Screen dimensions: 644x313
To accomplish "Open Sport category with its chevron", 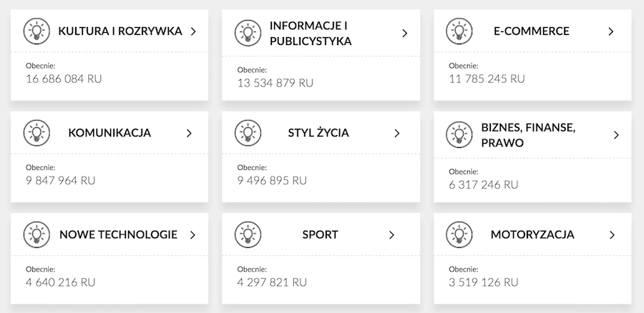I will (391, 235).
